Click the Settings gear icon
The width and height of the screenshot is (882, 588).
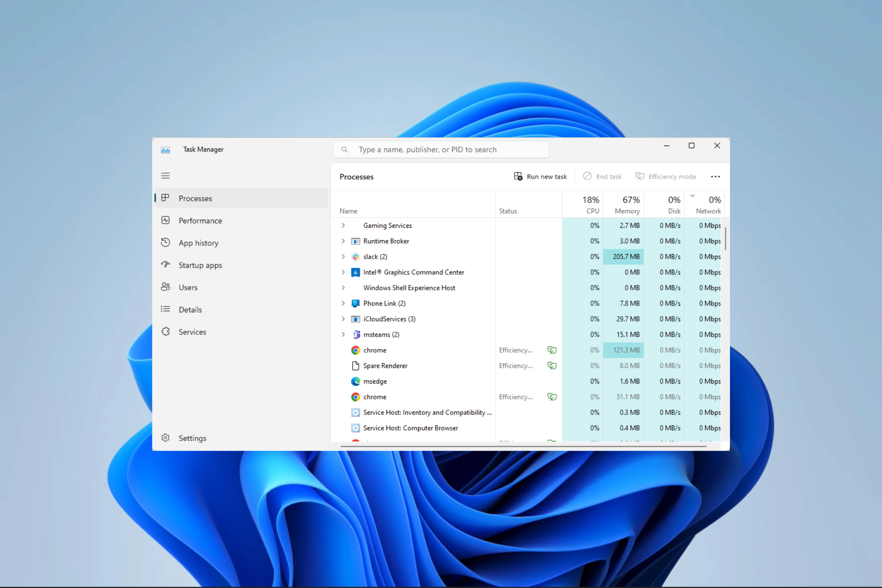click(165, 438)
